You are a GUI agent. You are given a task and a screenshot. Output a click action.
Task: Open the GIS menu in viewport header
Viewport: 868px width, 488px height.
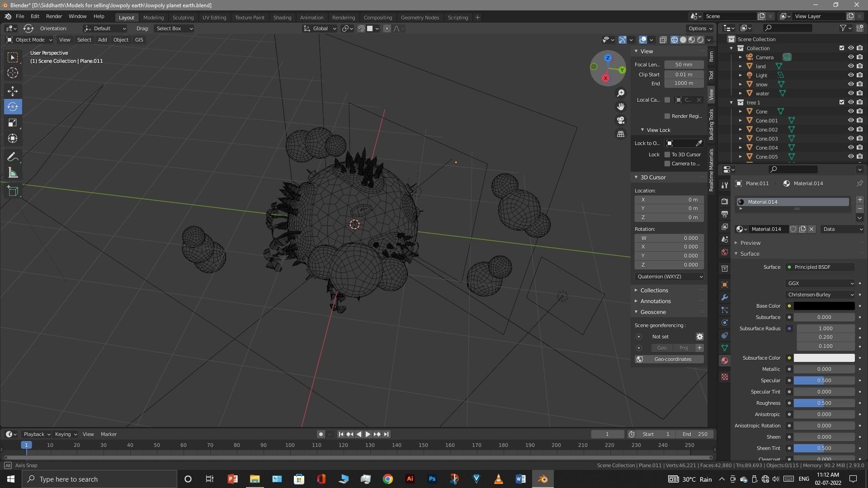(139, 40)
